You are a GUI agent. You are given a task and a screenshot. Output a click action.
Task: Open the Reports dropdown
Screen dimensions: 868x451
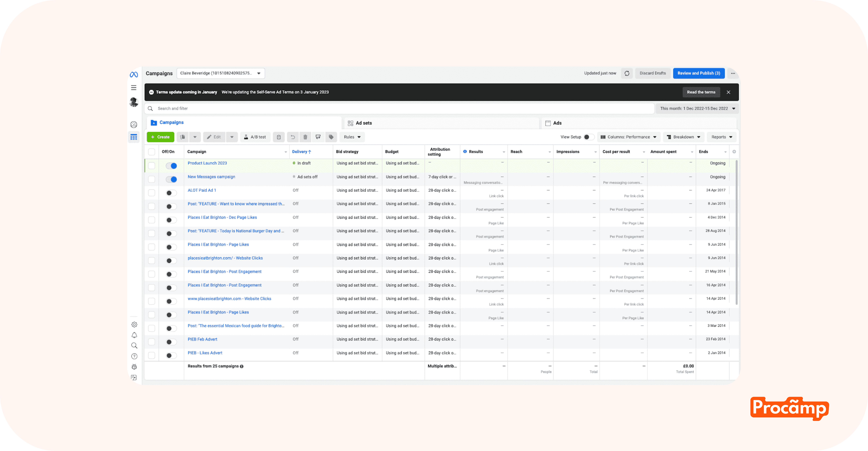coord(721,137)
